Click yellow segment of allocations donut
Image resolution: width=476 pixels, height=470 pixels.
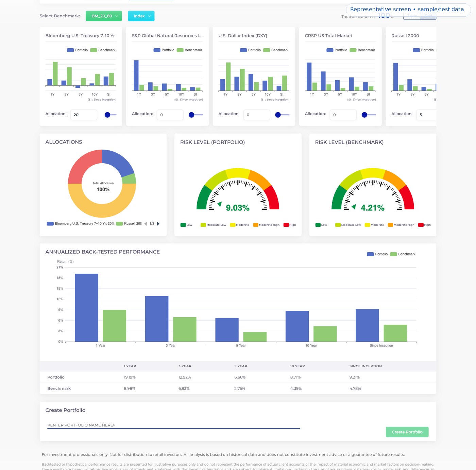point(102,211)
